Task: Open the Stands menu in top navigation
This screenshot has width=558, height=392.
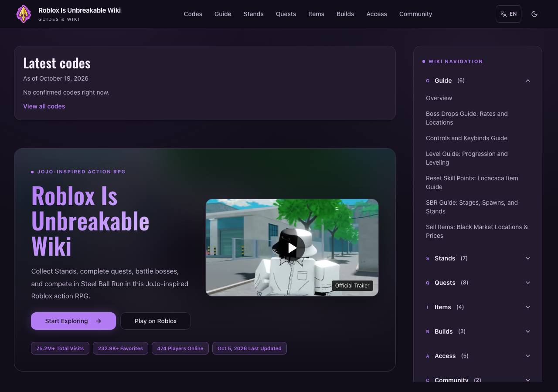Action: click(x=253, y=14)
